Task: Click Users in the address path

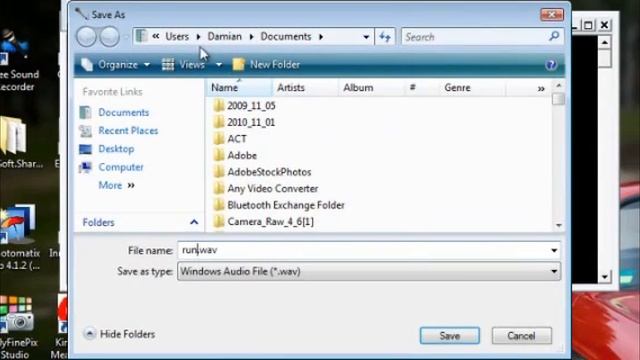Action: pyautogui.click(x=177, y=37)
